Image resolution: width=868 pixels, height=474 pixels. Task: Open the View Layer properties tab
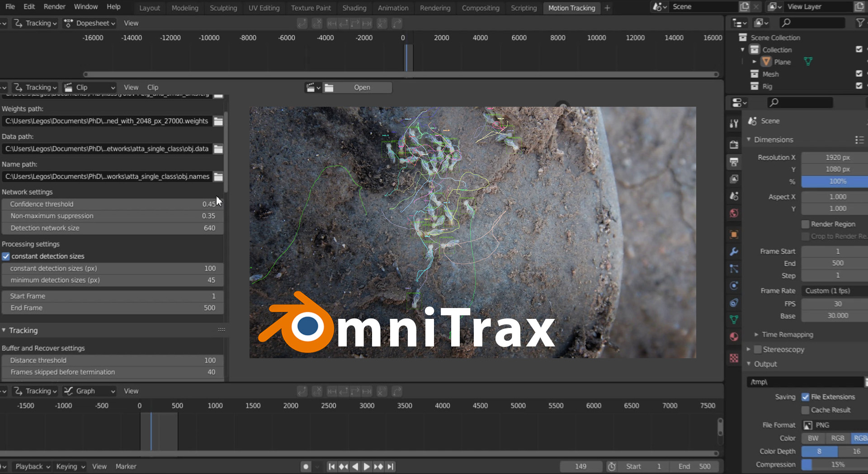(734, 179)
